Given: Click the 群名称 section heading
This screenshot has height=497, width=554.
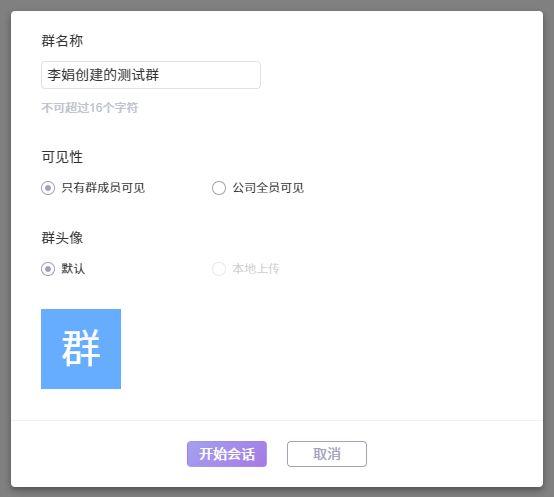Looking at the screenshot, I should (x=62, y=41).
